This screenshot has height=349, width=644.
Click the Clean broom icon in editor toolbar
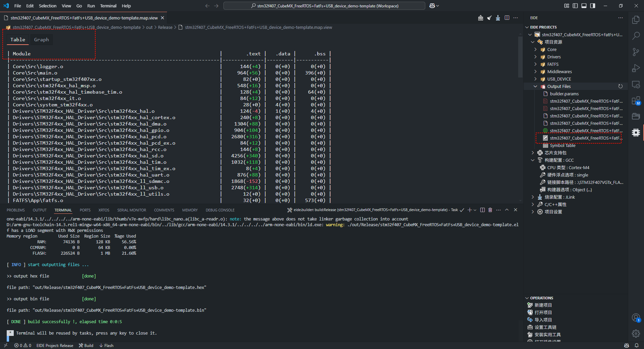489,18
